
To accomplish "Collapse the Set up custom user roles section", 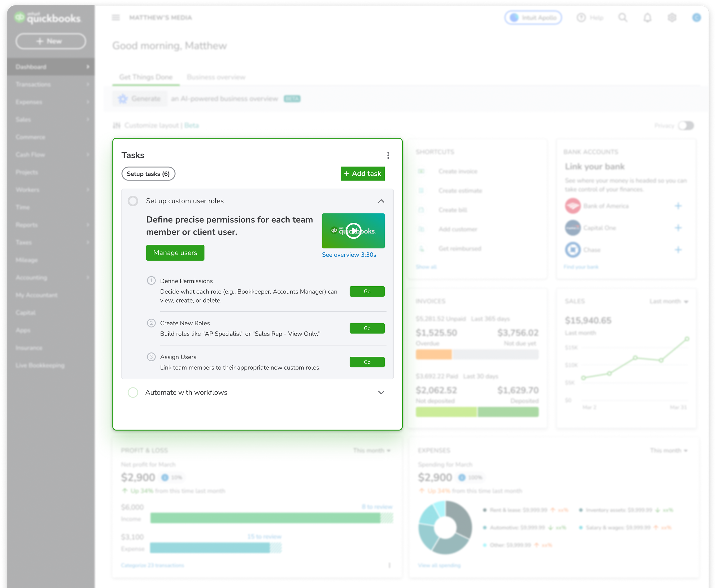I will (381, 201).
